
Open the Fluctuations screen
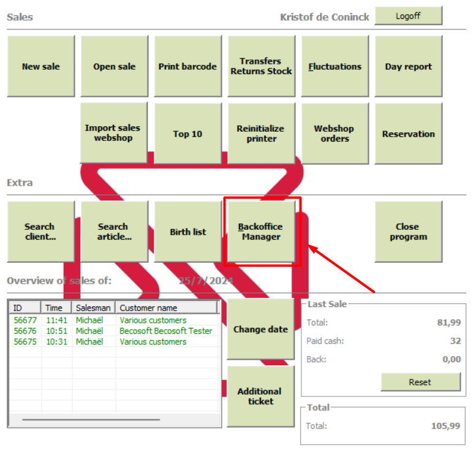click(335, 66)
